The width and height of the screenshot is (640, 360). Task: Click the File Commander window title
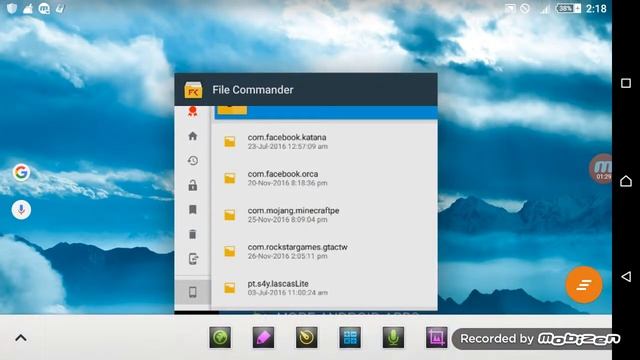(253, 90)
